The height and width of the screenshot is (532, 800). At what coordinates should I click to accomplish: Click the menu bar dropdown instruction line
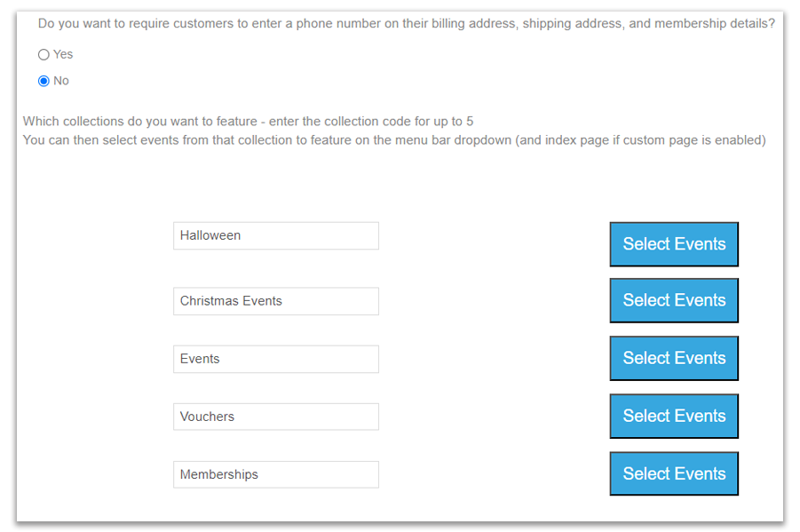pos(393,140)
